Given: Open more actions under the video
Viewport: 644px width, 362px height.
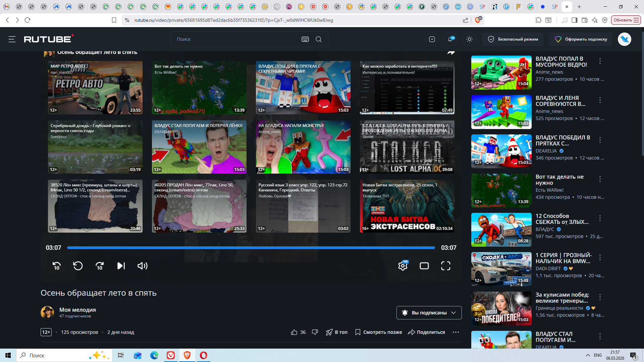Looking at the screenshot, I should (455, 332).
